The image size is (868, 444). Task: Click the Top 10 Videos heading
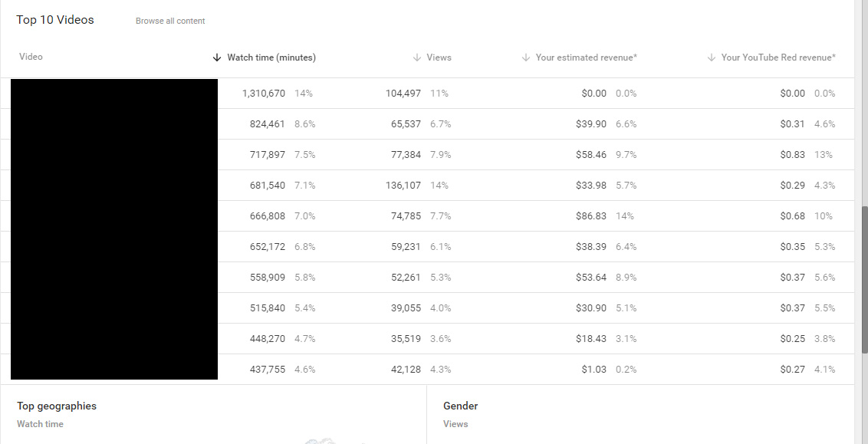tap(55, 20)
